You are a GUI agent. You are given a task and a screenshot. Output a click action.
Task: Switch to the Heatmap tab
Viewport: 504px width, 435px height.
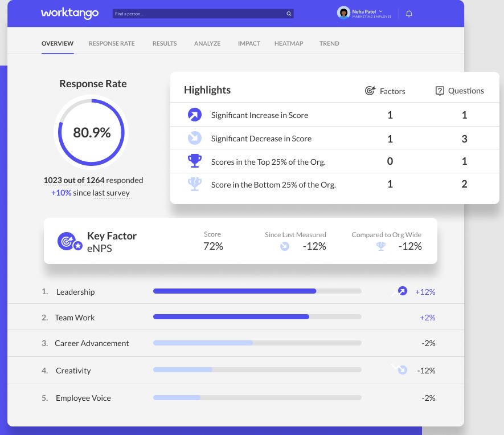pos(288,43)
